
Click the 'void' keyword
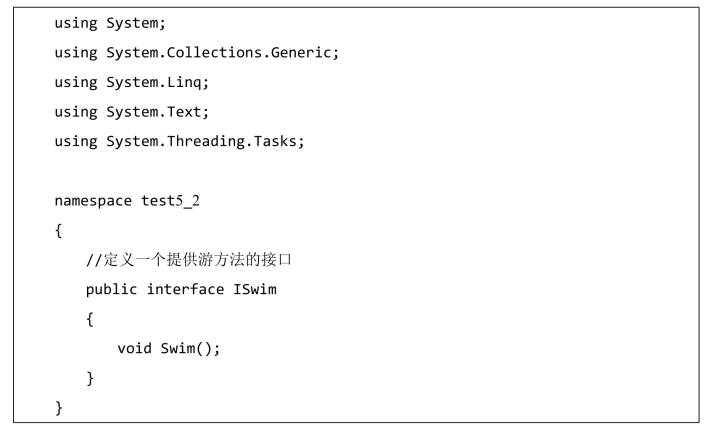click(134, 348)
